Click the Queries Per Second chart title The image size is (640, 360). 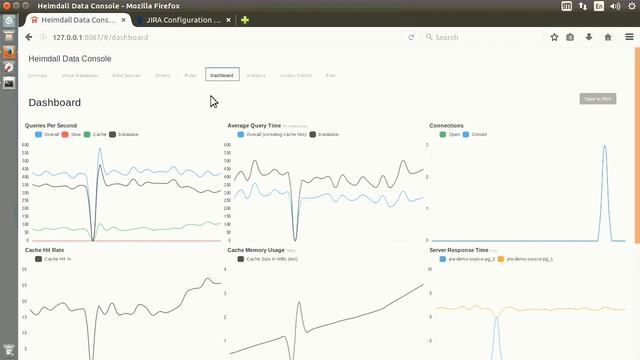pos(51,126)
